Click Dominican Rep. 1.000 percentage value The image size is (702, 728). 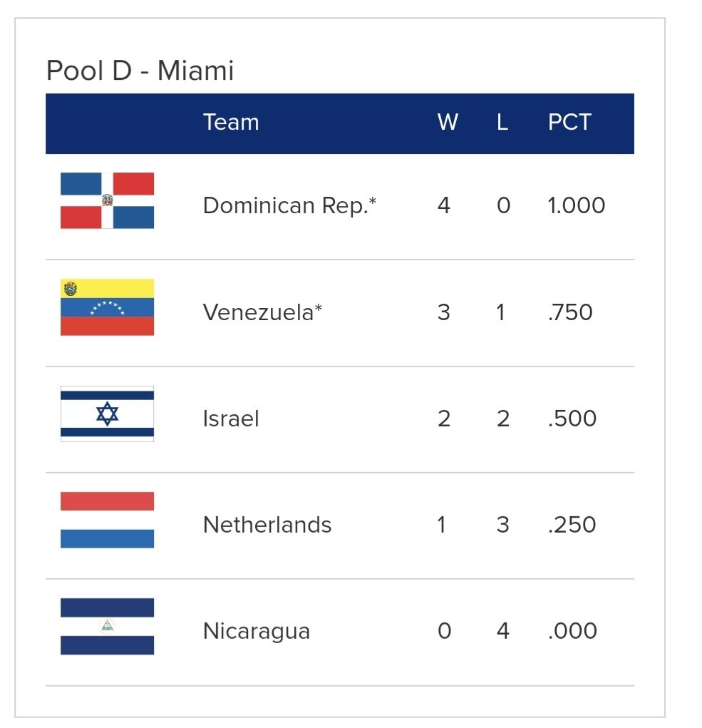(577, 205)
